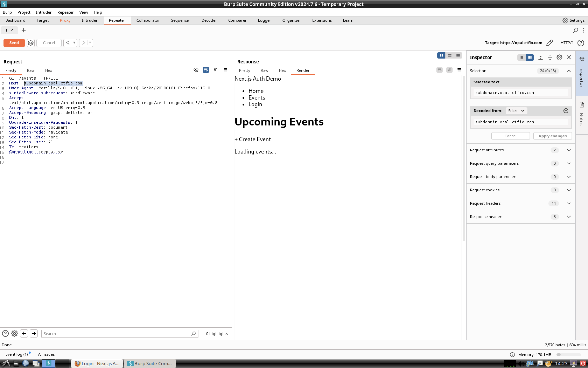Switch Request view to Hex
The image size is (588, 368).
pos(49,70)
